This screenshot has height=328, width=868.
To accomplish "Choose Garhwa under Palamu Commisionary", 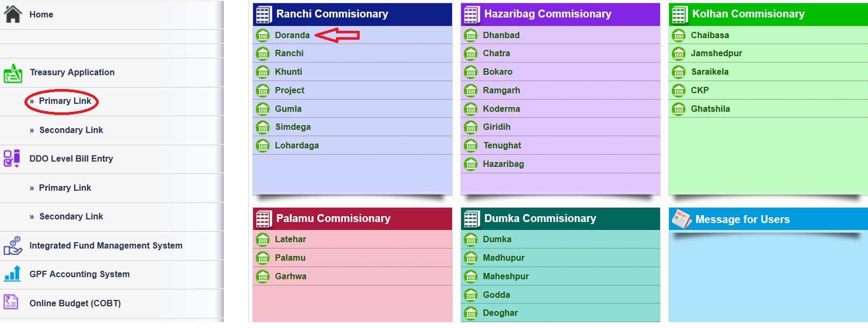I will coord(290,277).
